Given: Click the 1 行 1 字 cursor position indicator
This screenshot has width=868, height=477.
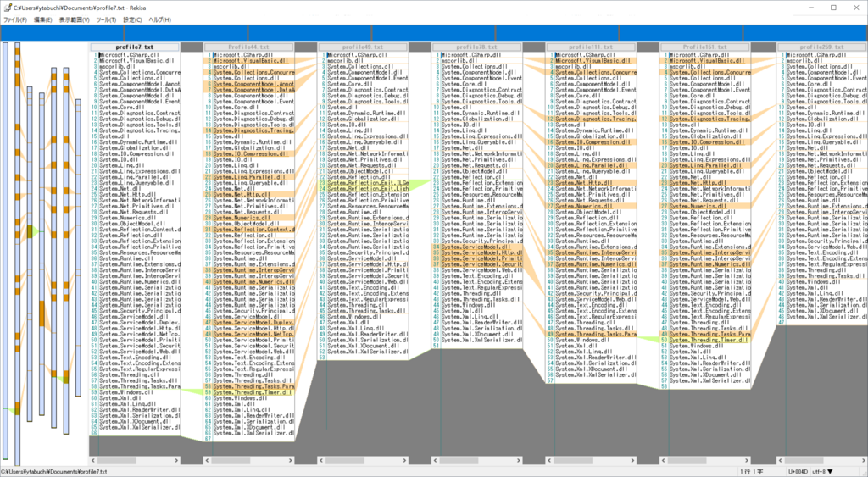Looking at the screenshot, I should coord(753,471).
